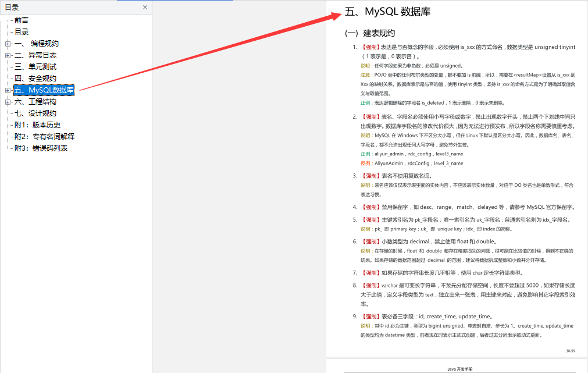Click the 五、MySQL 数据库 page heading
Viewport: 588px width, 373px height.
tap(387, 12)
